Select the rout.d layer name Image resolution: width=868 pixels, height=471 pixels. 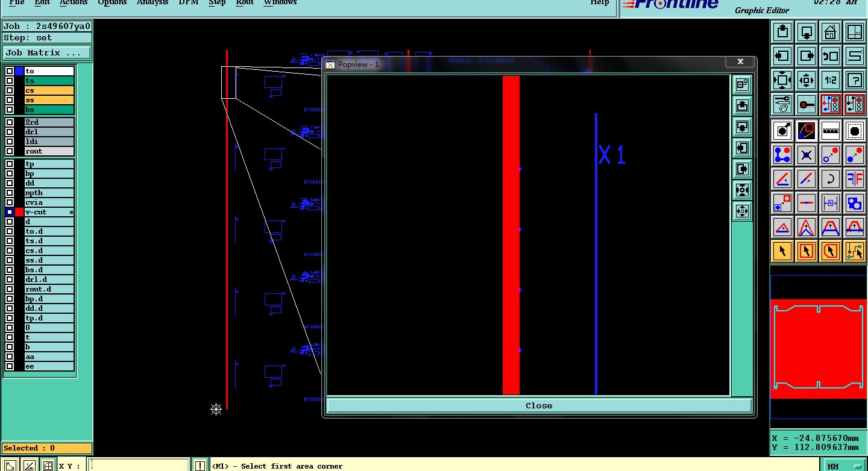click(x=49, y=289)
